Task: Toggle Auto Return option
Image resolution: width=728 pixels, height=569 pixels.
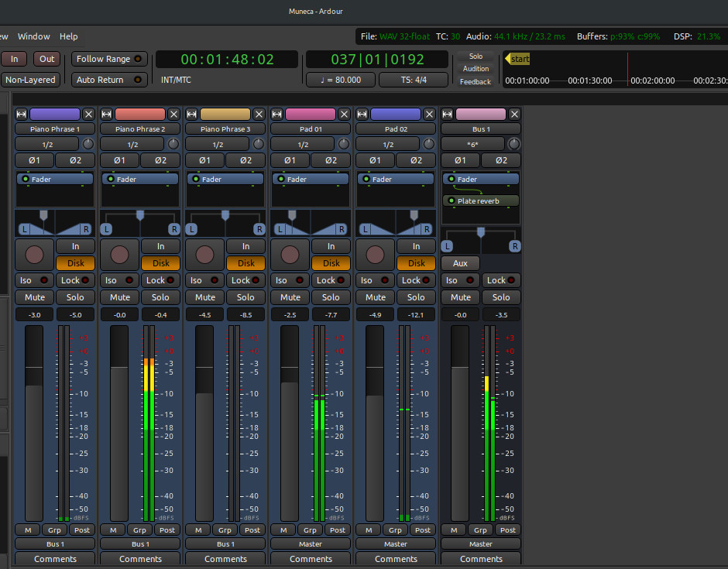Action: 109,80
